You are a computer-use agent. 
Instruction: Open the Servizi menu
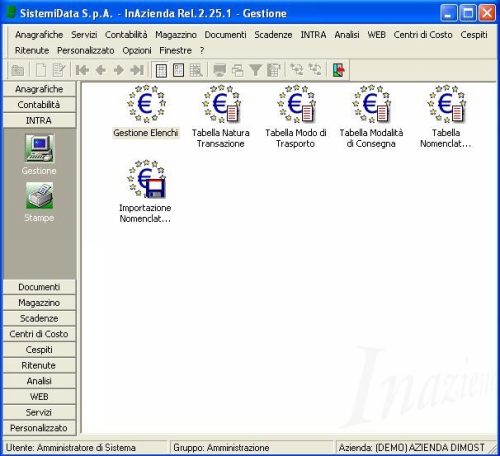point(84,35)
